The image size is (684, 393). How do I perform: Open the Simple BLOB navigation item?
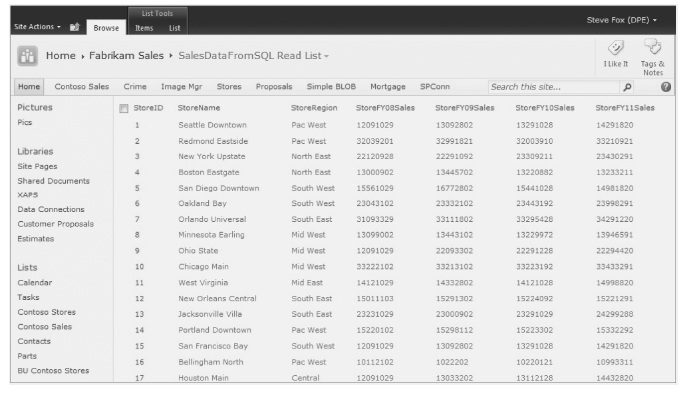point(331,86)
